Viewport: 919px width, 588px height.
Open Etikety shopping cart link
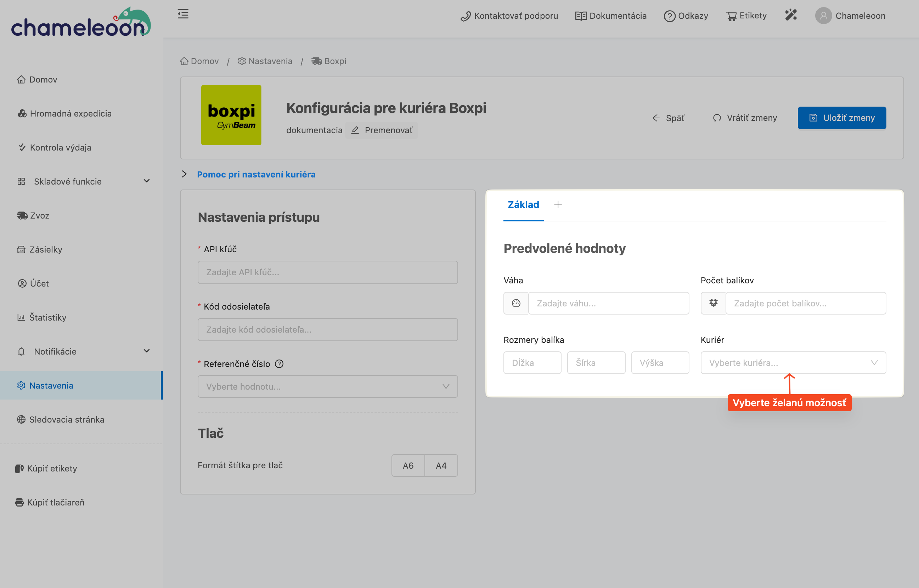[x=746, y=16]
